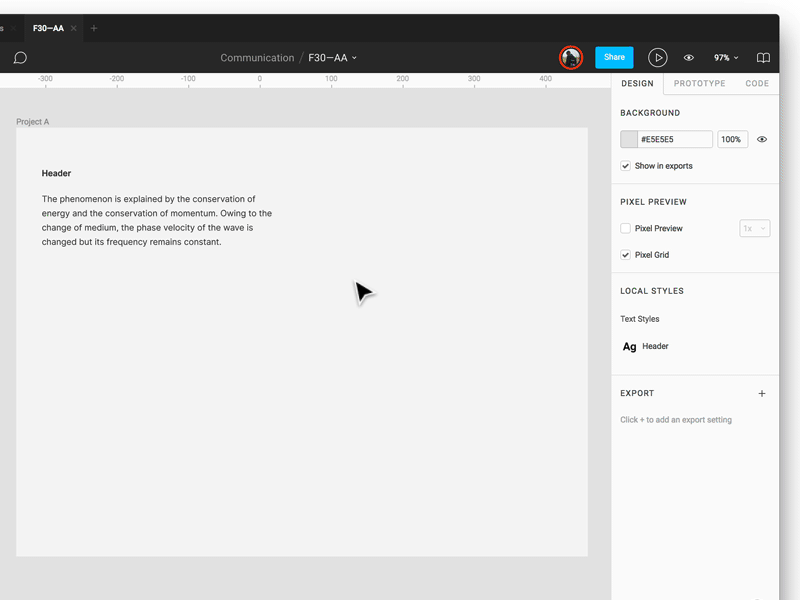Screen dimensions: 800x600
Task: Uncheck Show in exports checkbox
Action: click(626, 166)
